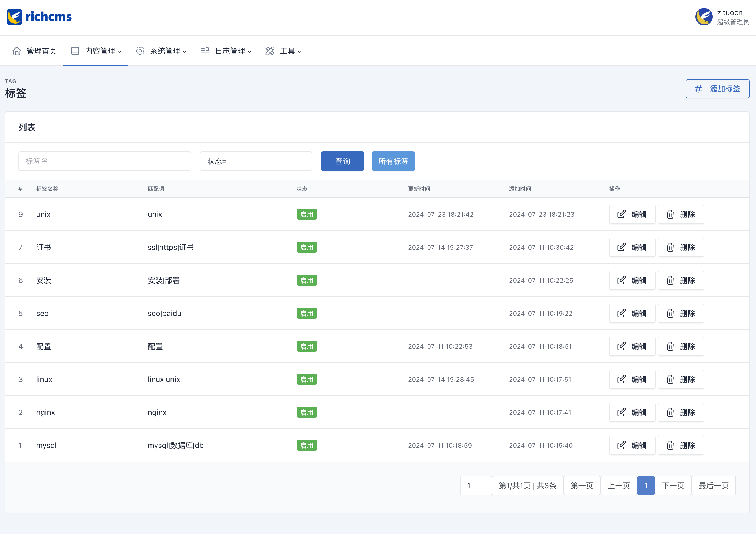Click the zituocn username text
756x534 pixels.
[x=730, y=12]
